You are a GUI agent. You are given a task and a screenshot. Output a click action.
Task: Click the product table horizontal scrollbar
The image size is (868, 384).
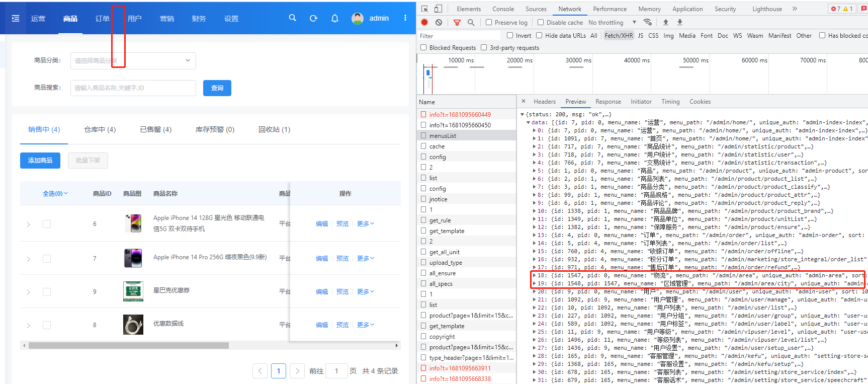pos(129,345)
